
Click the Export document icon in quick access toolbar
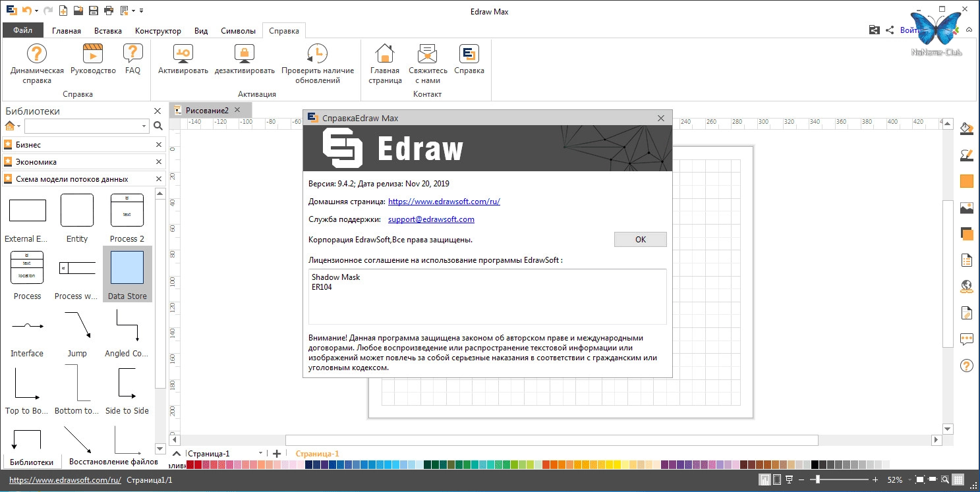124,11
